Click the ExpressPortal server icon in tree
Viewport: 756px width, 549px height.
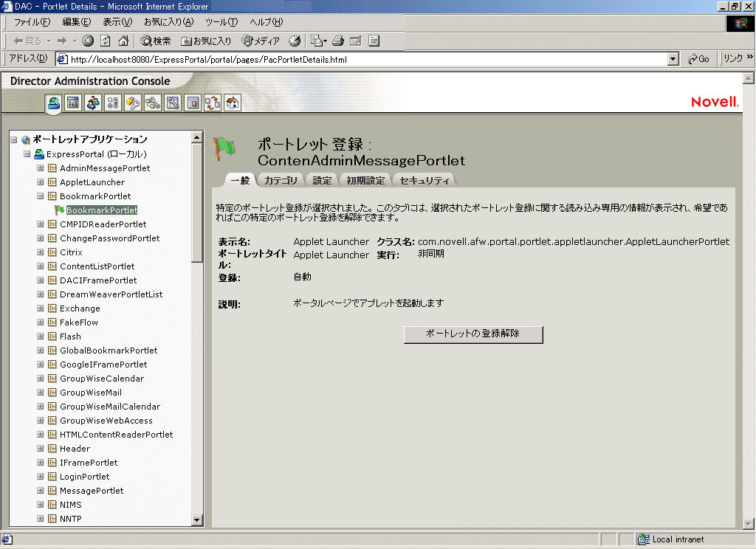click(x=39, y=154)
